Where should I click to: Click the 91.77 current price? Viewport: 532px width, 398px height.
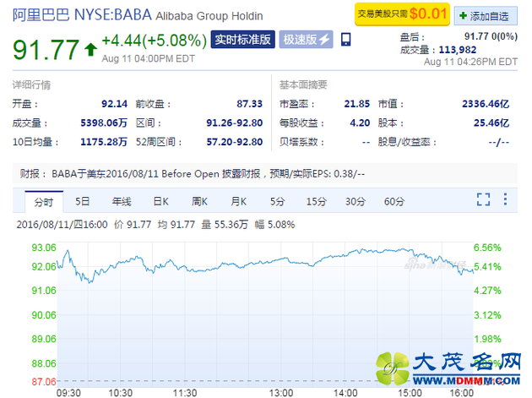(46, 50)
